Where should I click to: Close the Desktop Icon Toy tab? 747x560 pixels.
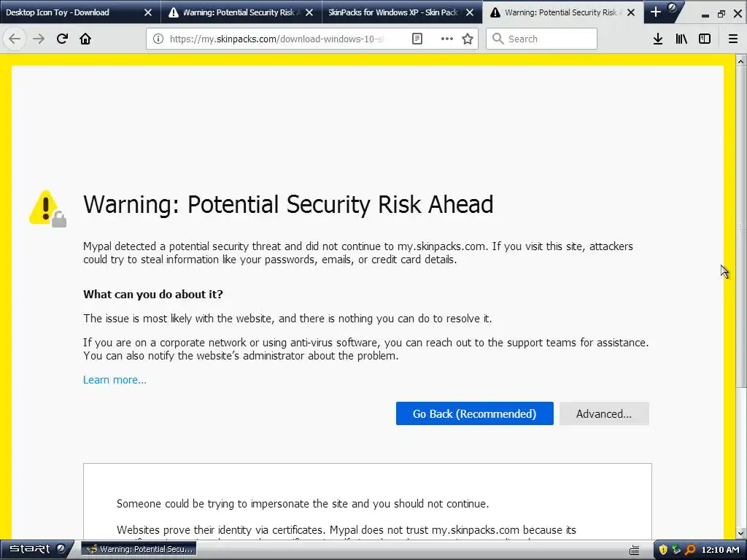pos(148,12)
